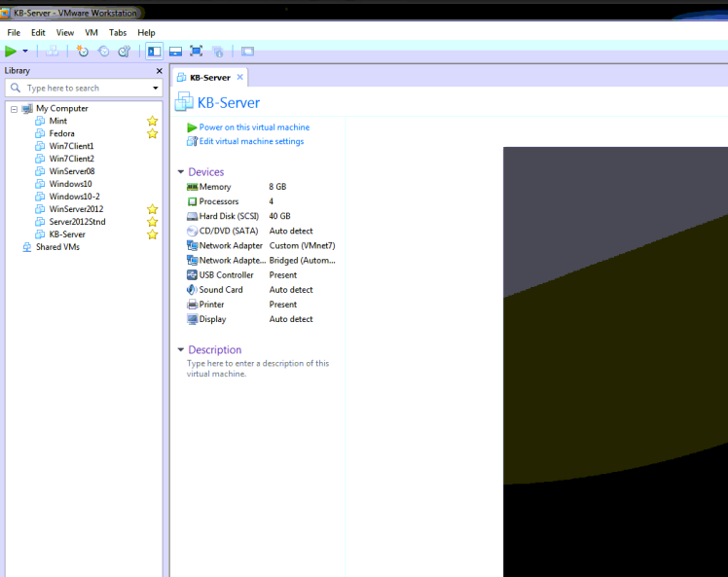Toggle the favorite star for WinServer2012
The width and height of the screenshot is (728, 577).
coord(152,209)
